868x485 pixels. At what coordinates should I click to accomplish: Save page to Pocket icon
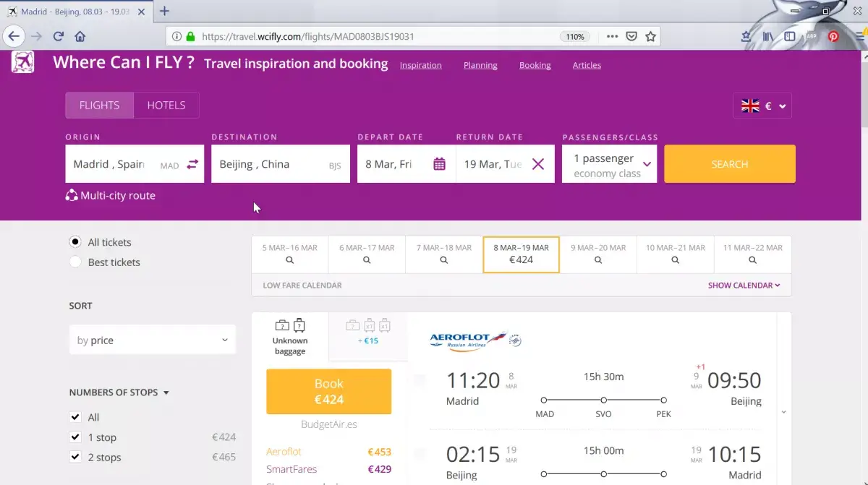click(631, 36)
